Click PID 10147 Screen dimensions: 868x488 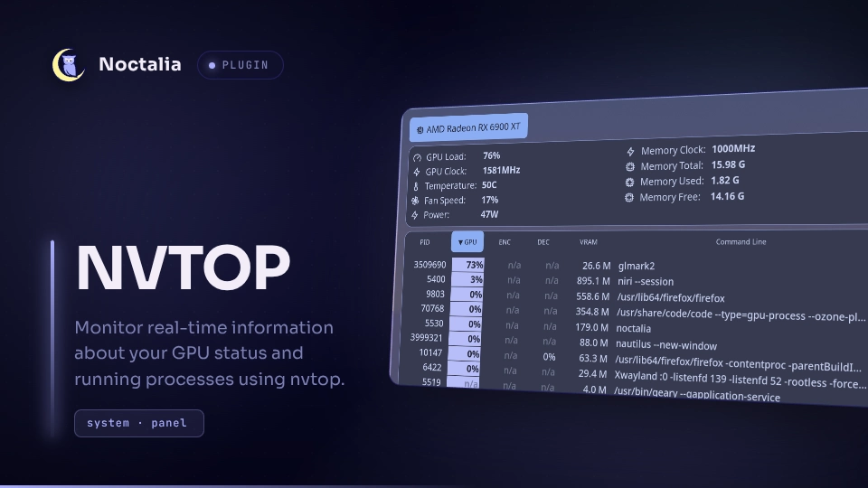(430, 352)
